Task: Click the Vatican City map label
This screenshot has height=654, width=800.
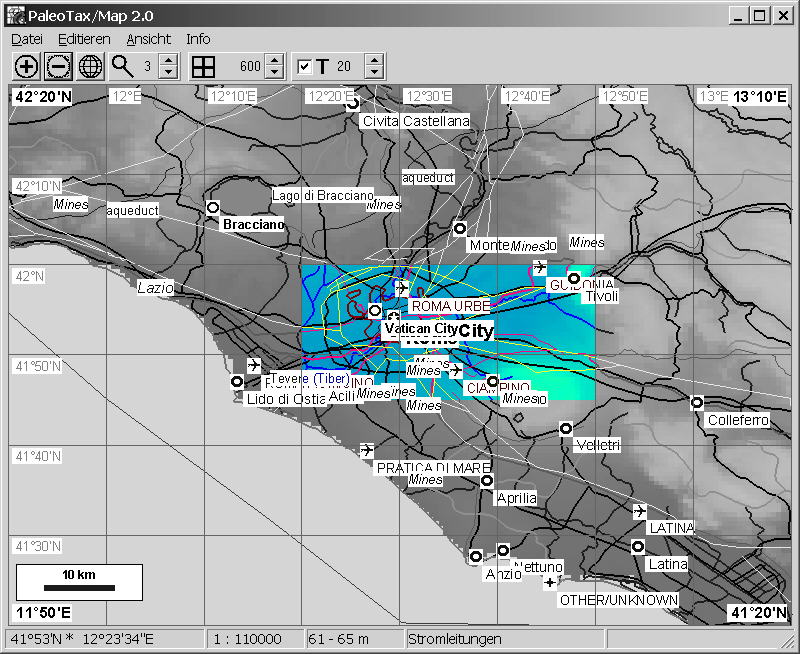Action: tap(420, 328)
